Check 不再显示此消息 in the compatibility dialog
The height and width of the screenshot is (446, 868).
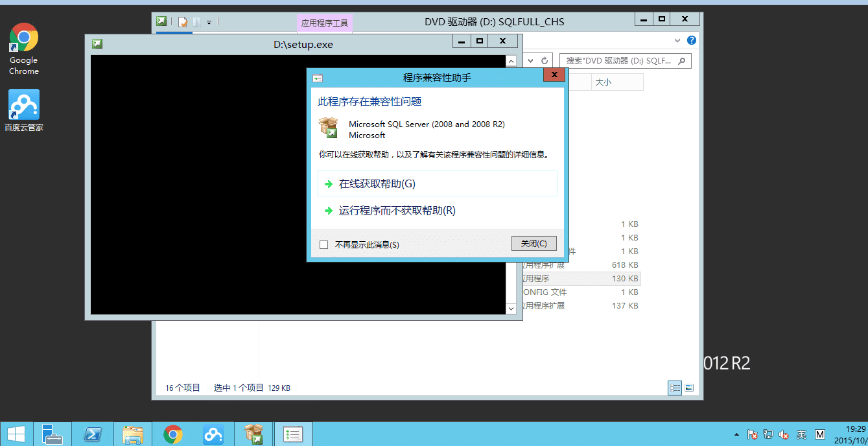(x=324, y=244)
